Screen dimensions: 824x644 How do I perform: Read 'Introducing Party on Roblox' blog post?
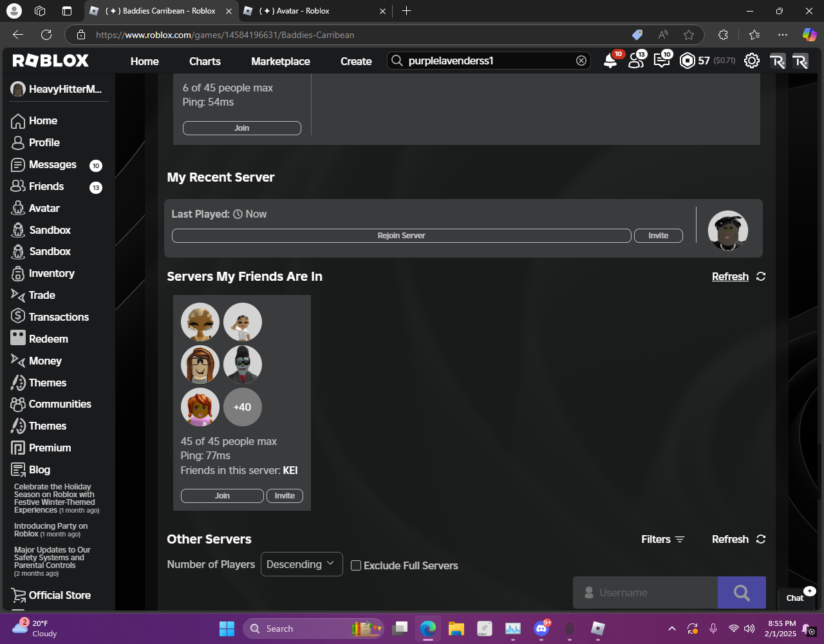(x=51, y=530)
